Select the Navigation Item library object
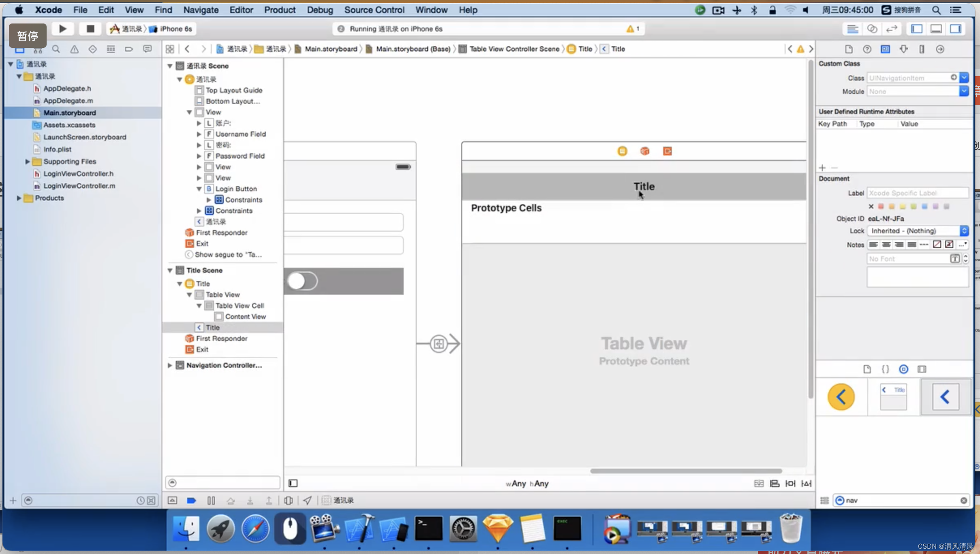The width and height of the screenshot is (980, 554). tap(946, 397)
